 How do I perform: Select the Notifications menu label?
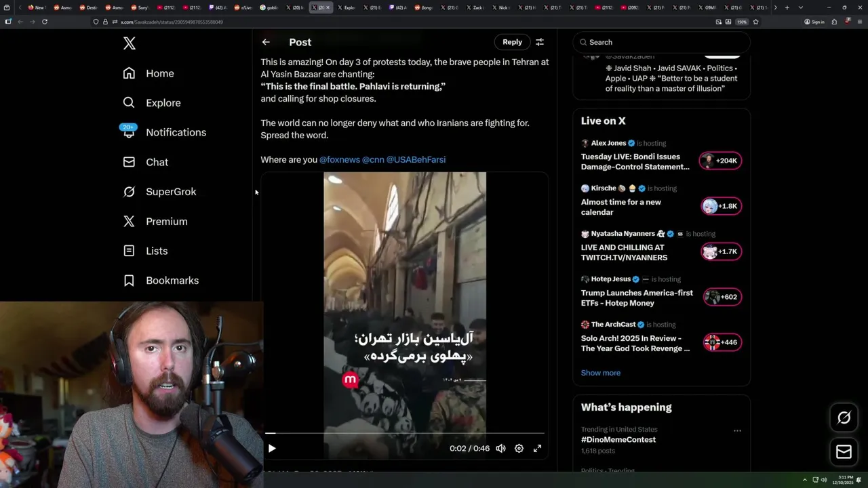176,132
